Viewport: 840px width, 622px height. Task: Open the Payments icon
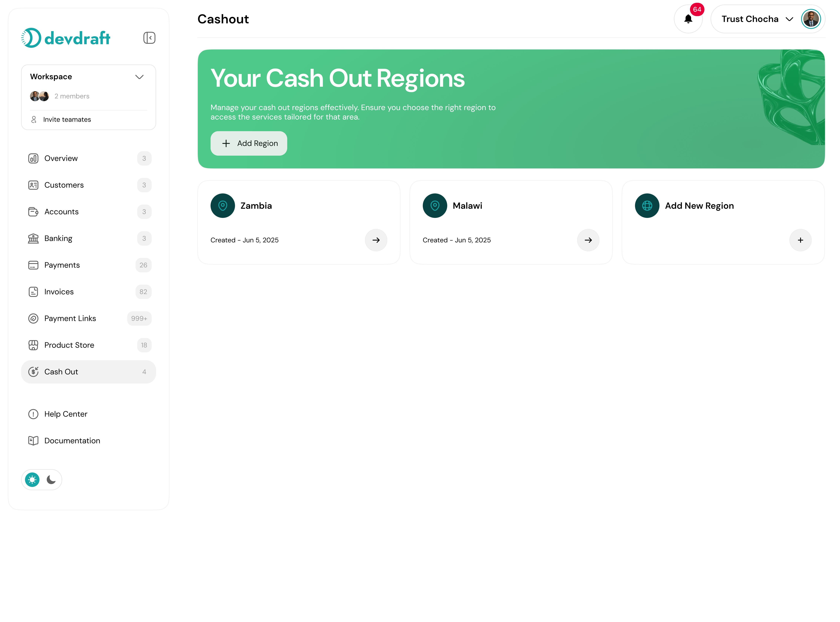[34, 265]
